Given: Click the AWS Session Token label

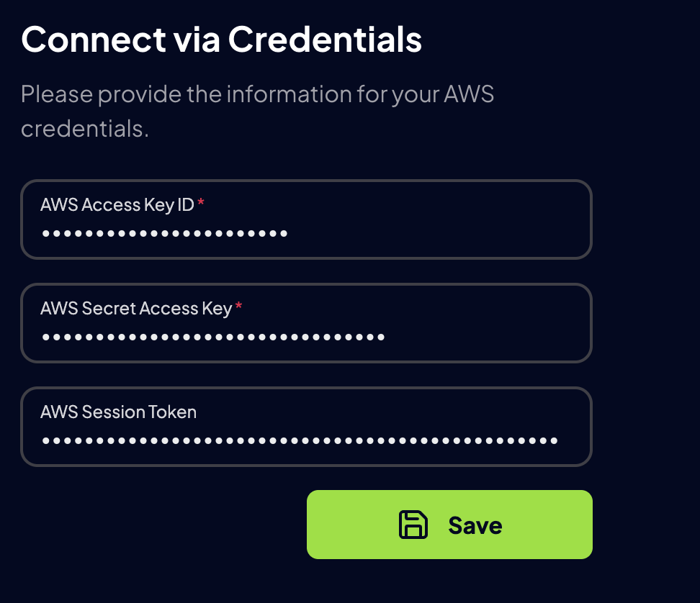Looking at the screenshot, I should coord(118,412).
